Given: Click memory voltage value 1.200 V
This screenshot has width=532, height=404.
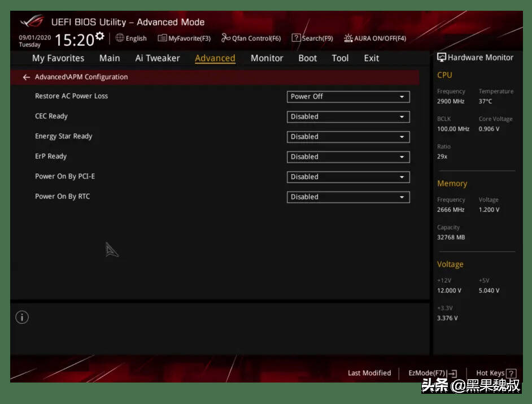Looking at the screenshot, I should (x=489, y=210).
